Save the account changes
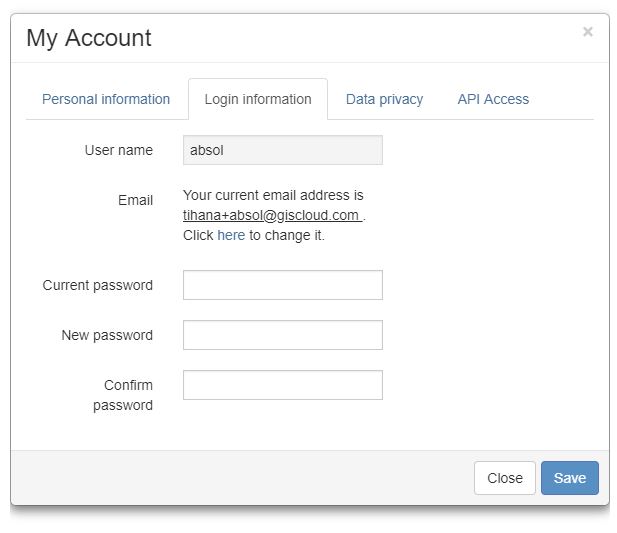Screen dimensions: 617x533 (569, 478)
